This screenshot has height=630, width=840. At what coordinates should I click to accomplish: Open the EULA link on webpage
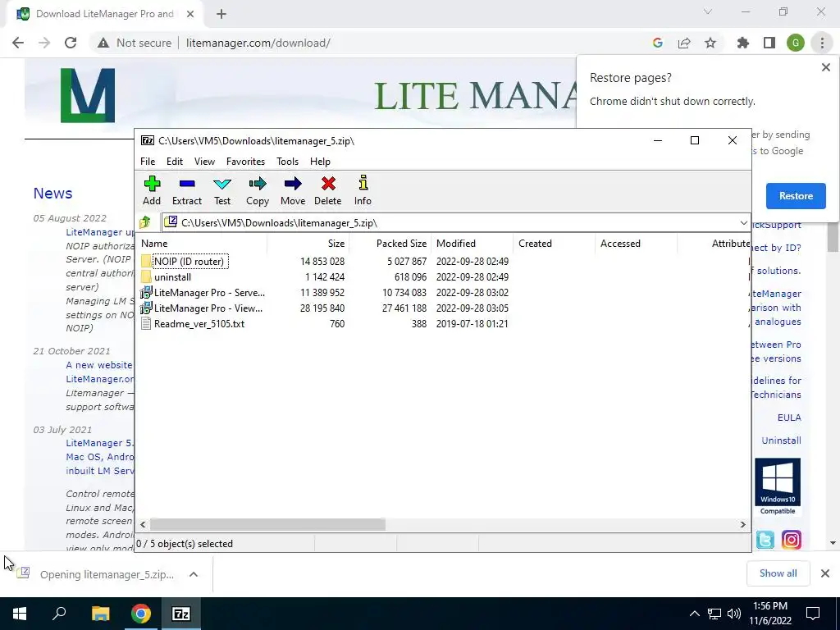[x=789, y=418]
